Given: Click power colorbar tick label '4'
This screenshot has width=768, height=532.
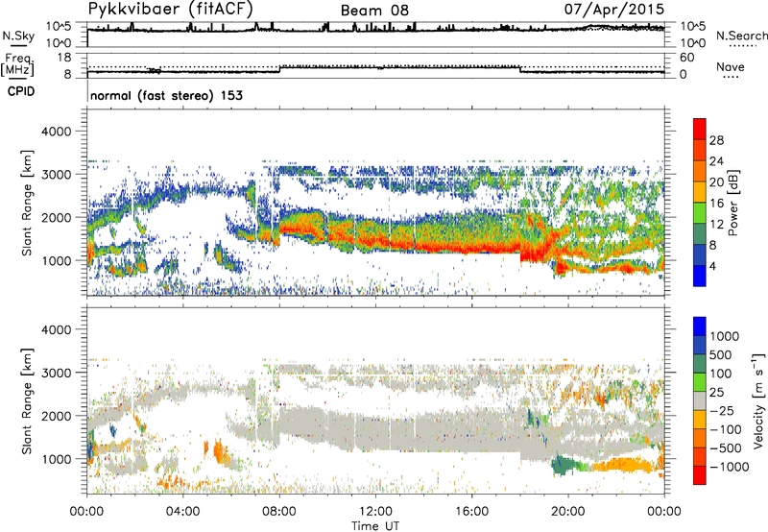Looking at the screenshot, I should 712,266.
